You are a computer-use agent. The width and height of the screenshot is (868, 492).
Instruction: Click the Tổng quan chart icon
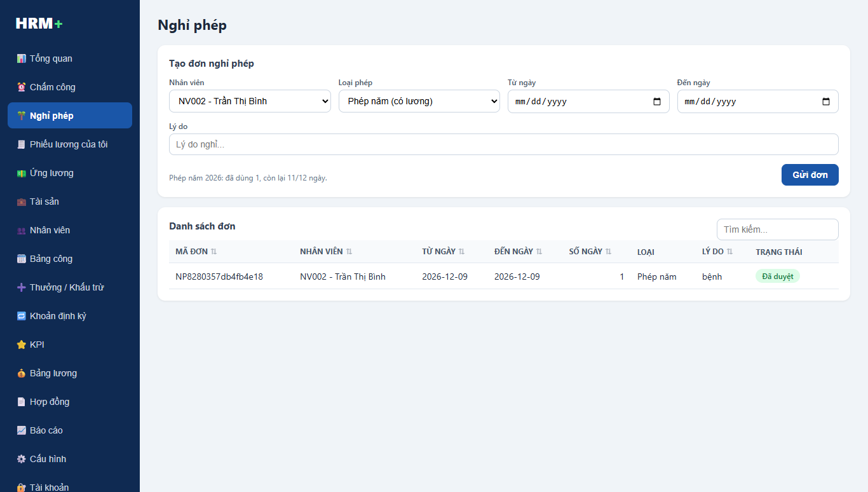click(x=22, y=58)
